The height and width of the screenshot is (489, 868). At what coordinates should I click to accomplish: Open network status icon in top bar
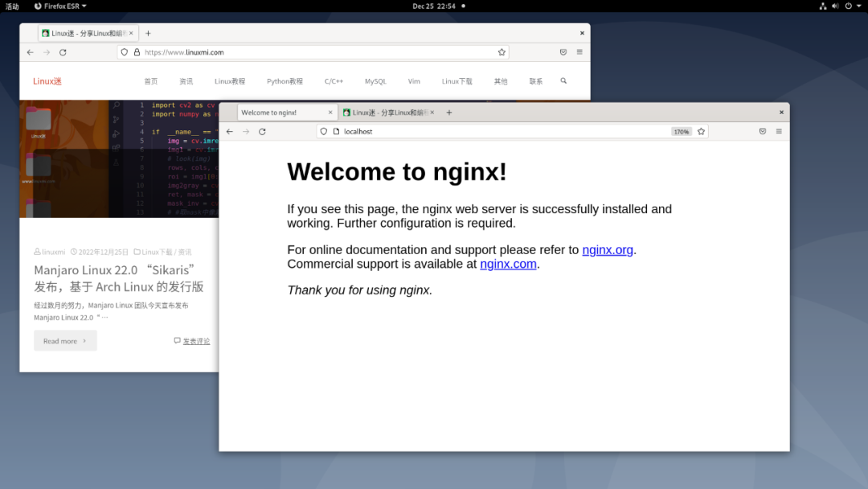[x=823, y=6]
